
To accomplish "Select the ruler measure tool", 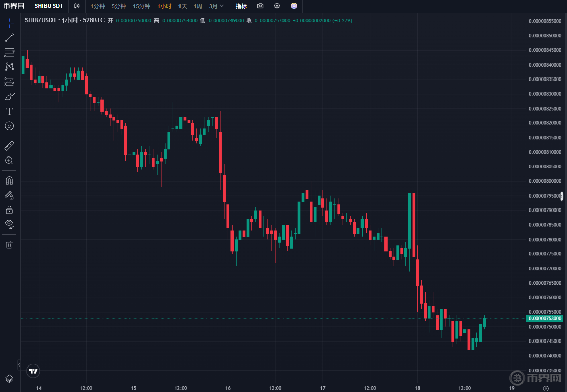I will click(9, 146).
